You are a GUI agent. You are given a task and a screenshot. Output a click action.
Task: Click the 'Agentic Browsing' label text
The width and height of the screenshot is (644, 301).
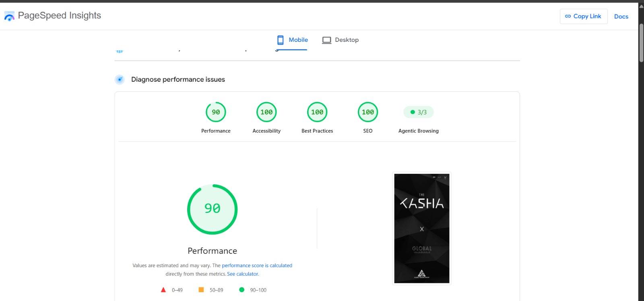click(x=419, y=131)
